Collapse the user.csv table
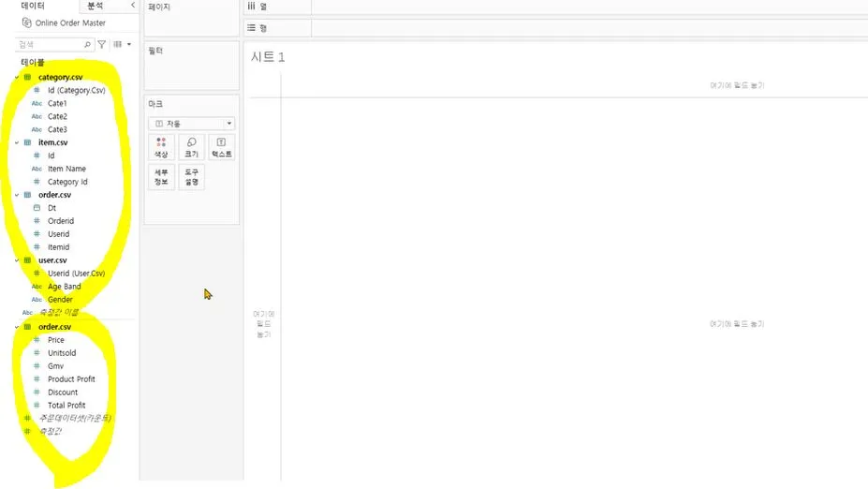 tap(17, 260)
